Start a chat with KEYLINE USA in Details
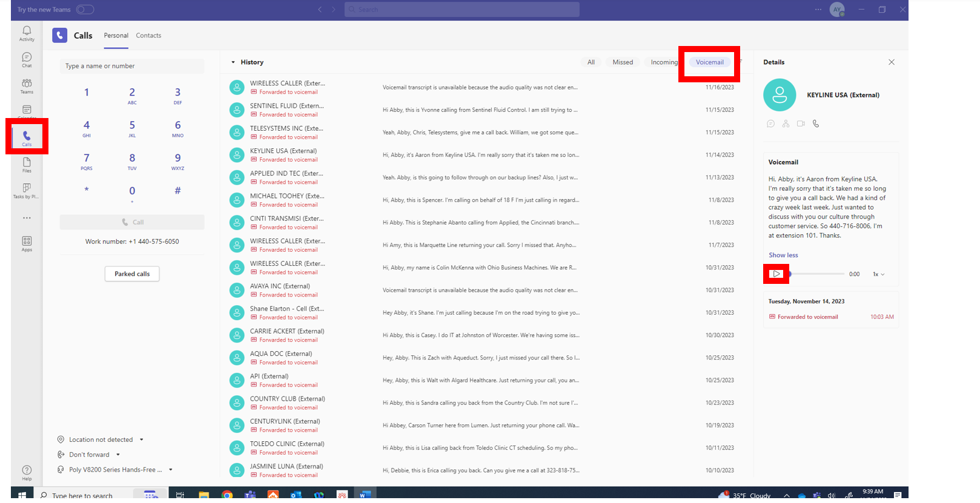This screenshot has height=503, width=980. tap(770, 123)
